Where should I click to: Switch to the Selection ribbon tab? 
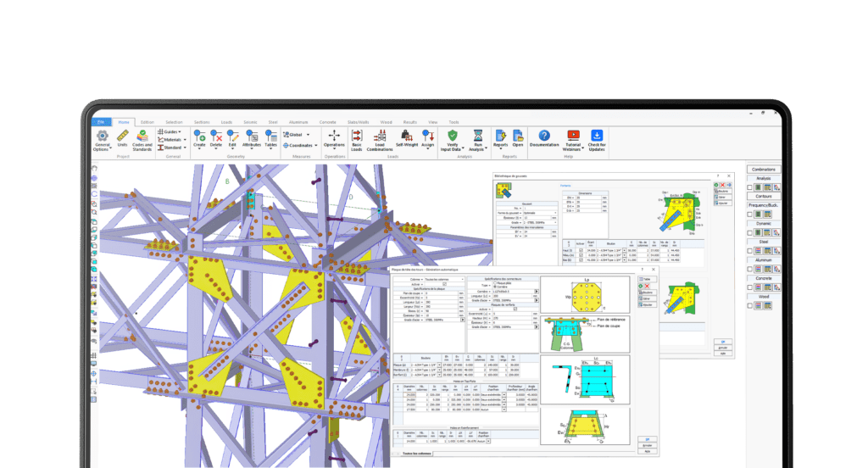click(x=174, y=122)
